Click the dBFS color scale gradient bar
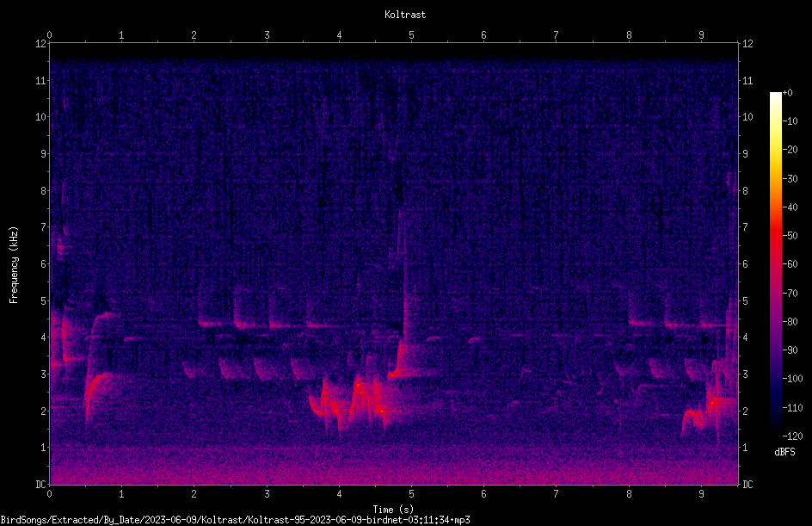Image resolution: width=812 pixels, height=526 pixels. [775, 263]
